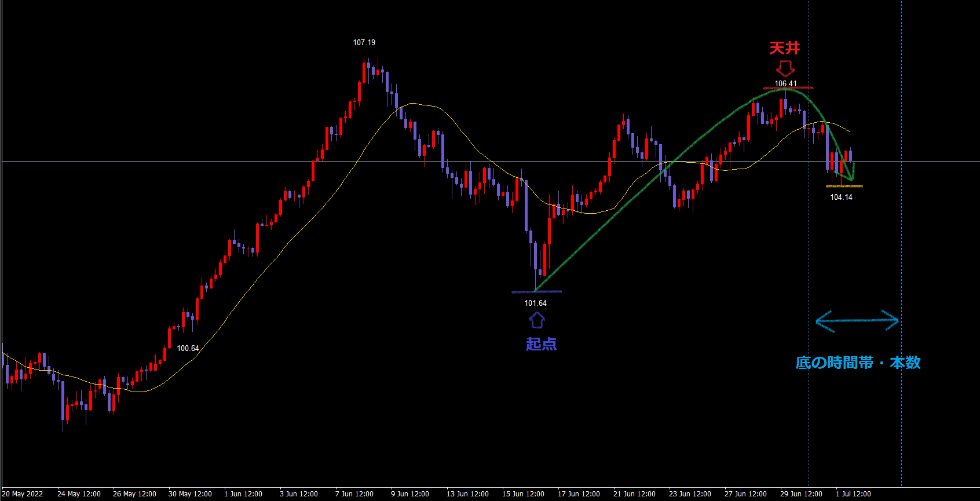Click the 101.64 low price label

point(535,303)
